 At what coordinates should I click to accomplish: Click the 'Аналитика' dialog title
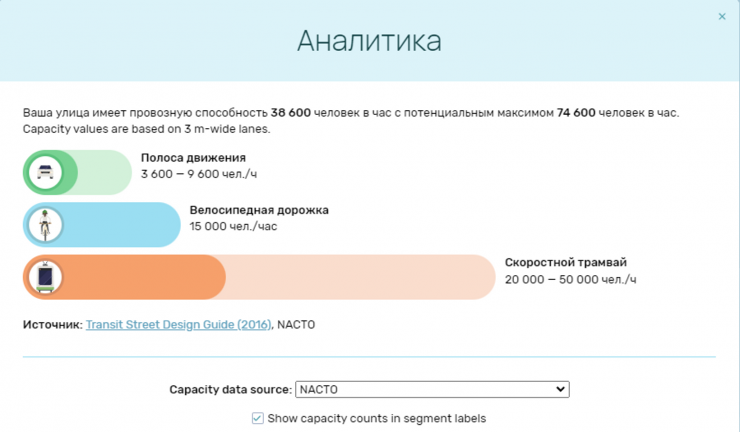tap(369, 41)
